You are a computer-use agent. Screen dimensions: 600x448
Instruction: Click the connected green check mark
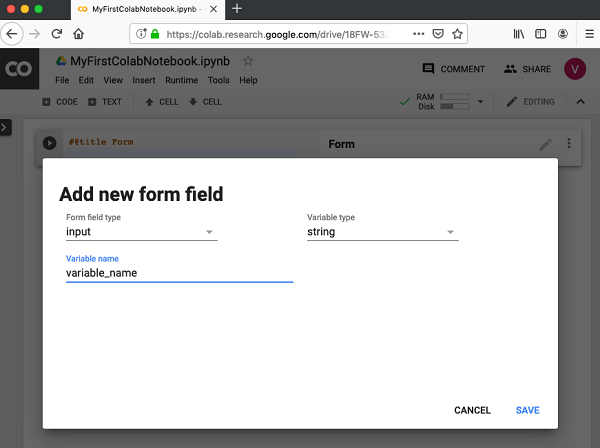(x=405, y=102)
